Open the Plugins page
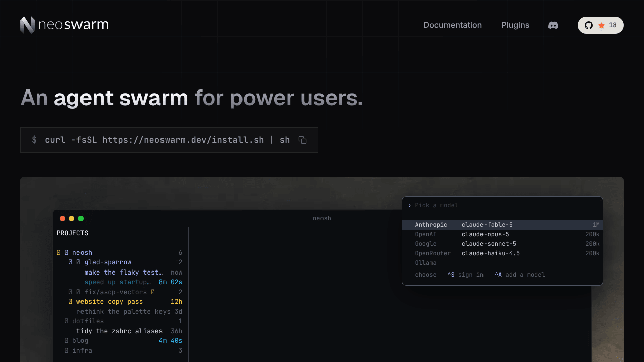The height and width of the screenshot is (362, 644). 515,25
